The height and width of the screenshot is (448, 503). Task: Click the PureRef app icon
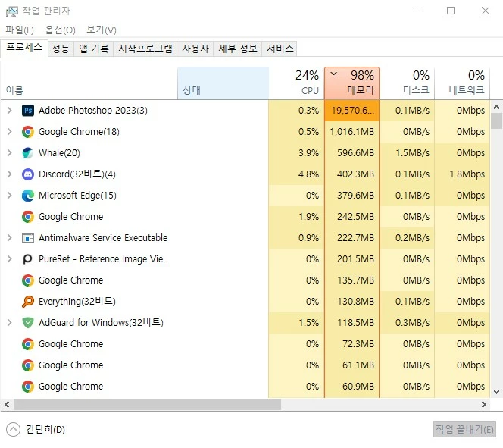point(28,259)
